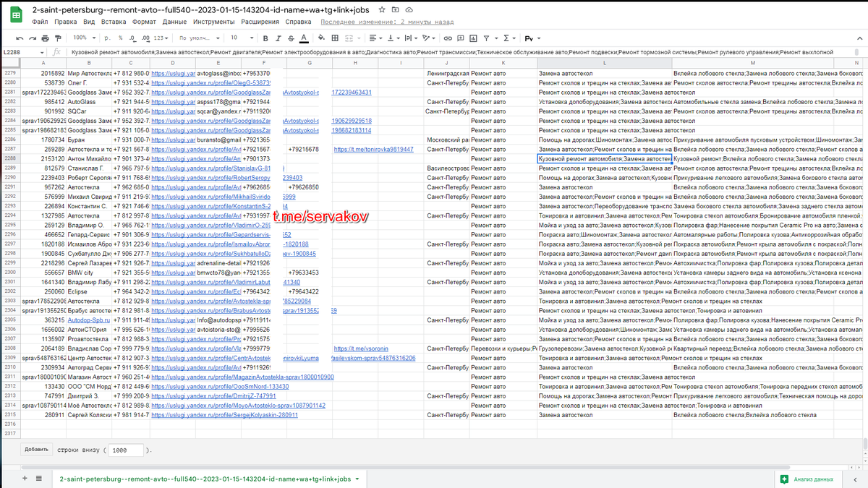
Task: Print the spreadsheet
Action: [46, 38]
